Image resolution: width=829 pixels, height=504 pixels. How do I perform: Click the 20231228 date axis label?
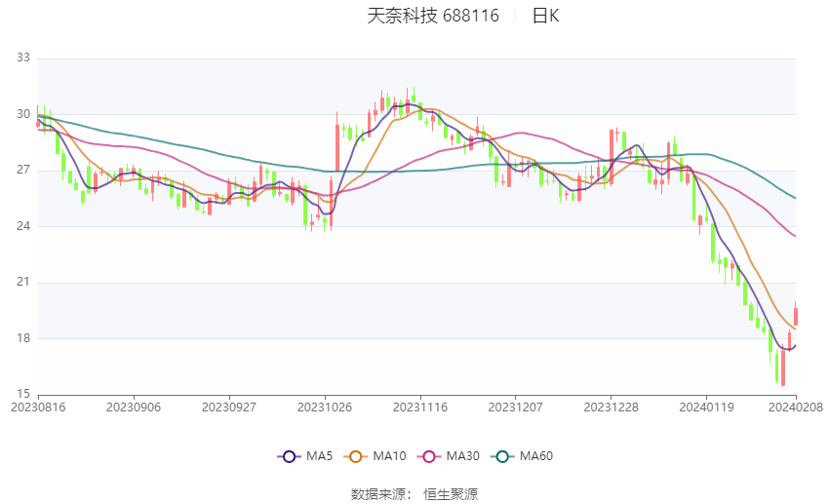tap(611, 407)
